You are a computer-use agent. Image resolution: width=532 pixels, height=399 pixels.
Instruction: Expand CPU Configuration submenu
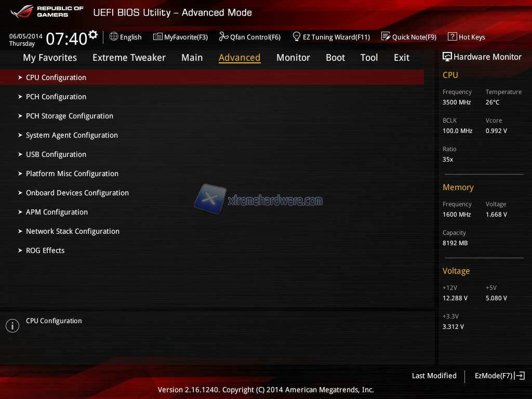pos(56,77)
